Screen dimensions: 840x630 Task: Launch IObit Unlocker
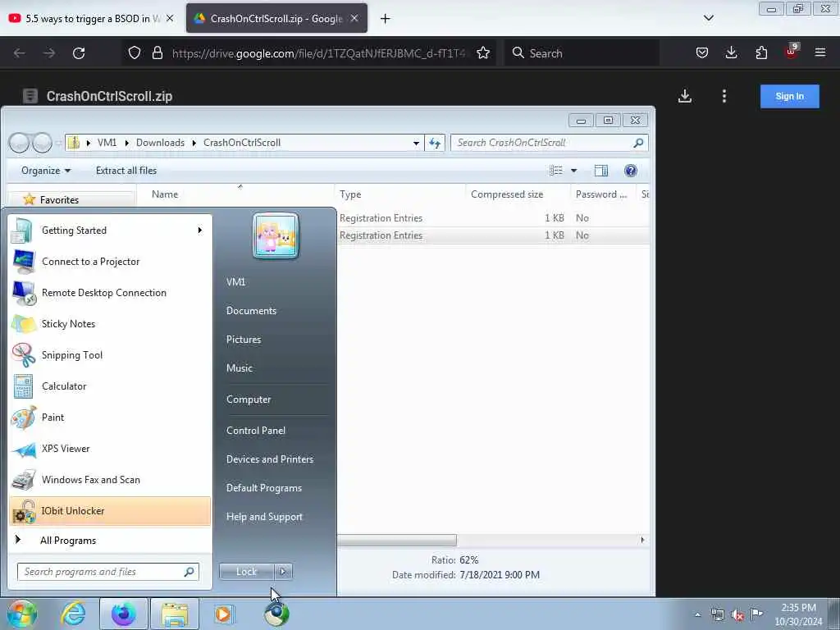click(110, 511)
